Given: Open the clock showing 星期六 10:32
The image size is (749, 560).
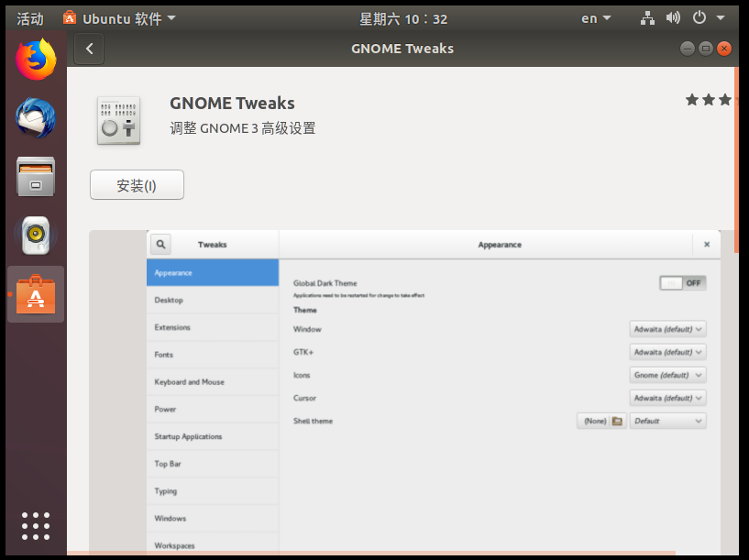Looking at the screenshot, I should click(x=403, y=18).
